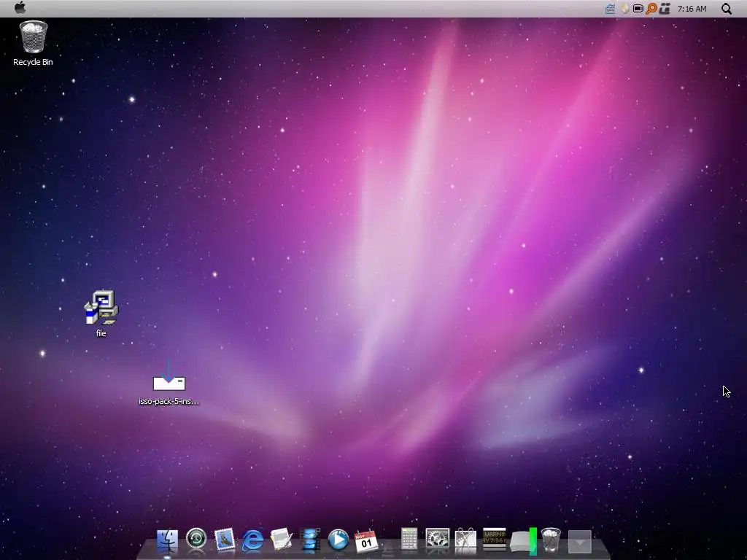Open the Nov 01 calendar dock icon
This screenshot has width=747, height=560.
click(366, 541)
